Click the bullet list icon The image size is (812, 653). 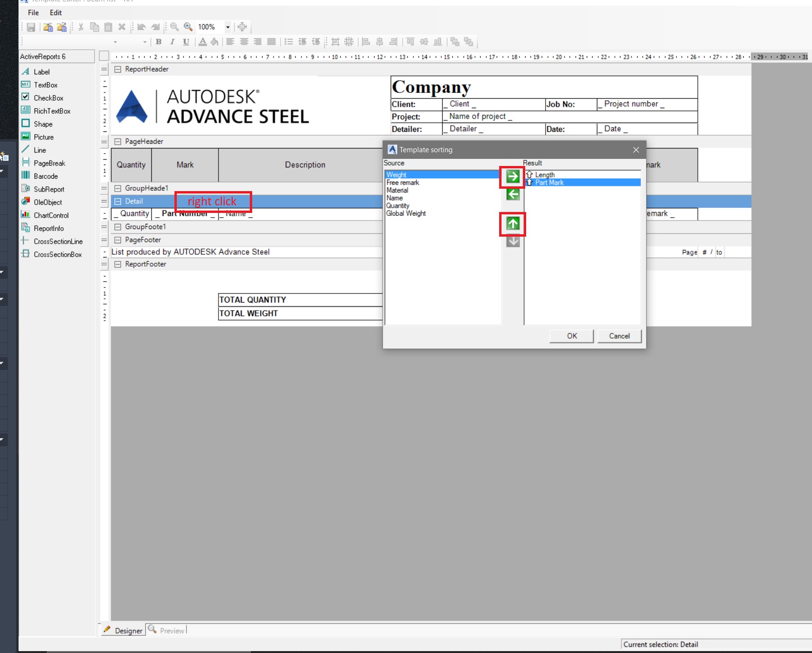click(289, 42)
